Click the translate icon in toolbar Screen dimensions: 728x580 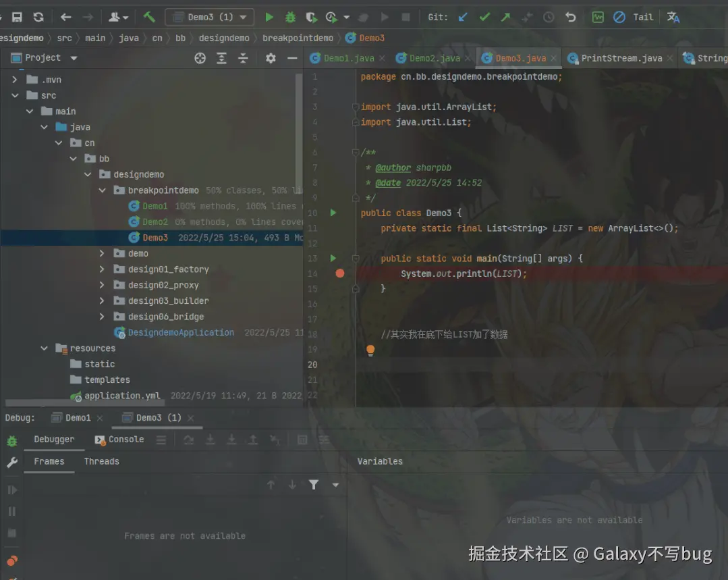pos(673,17)
